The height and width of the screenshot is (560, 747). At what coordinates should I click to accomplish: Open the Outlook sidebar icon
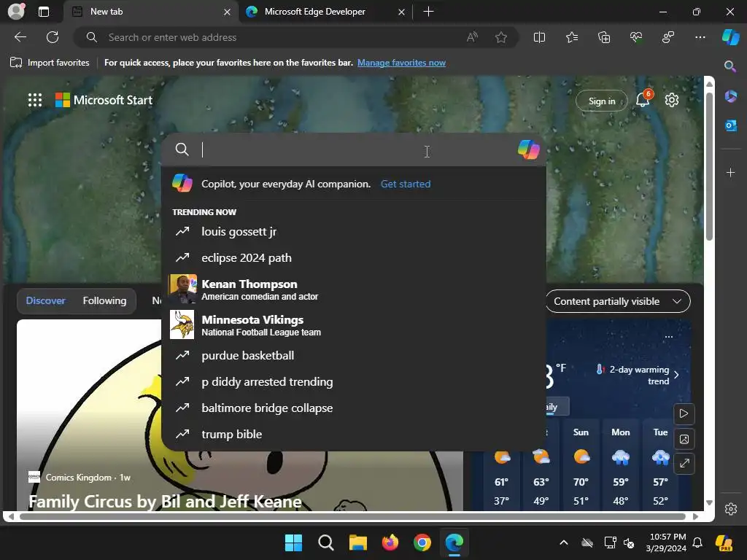(730, 125)
